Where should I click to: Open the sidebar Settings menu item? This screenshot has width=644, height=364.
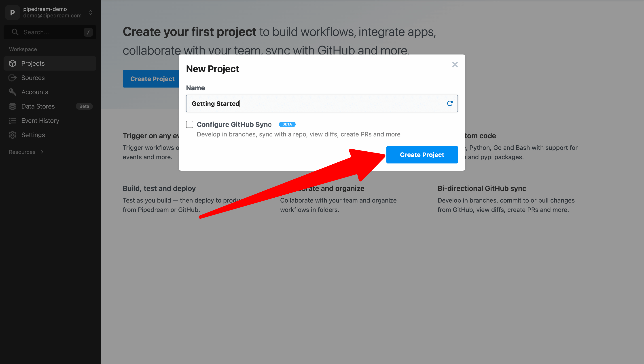[33, 135]
